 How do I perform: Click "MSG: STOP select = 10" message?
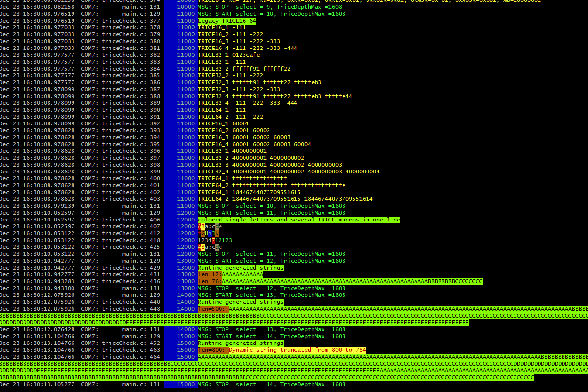point(271,206)
